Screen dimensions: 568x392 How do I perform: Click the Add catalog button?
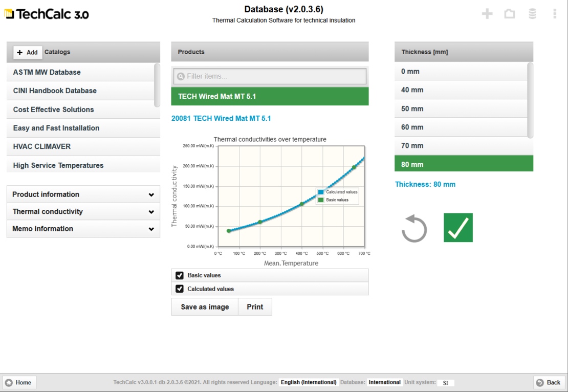click(28, 52)
